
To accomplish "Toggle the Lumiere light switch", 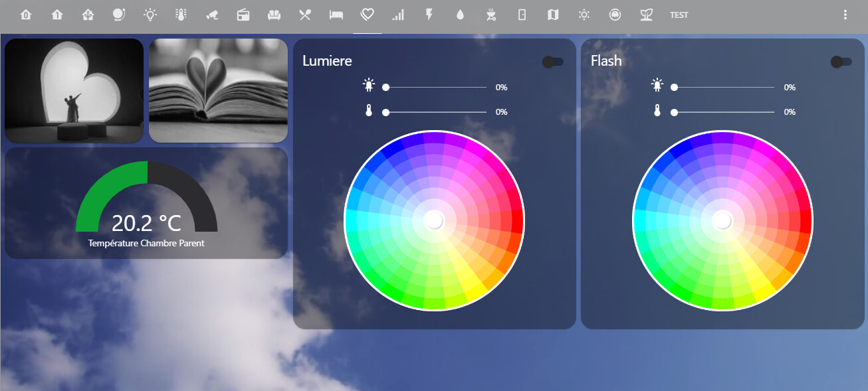I will pyautogui.click(x=552, y=62).
